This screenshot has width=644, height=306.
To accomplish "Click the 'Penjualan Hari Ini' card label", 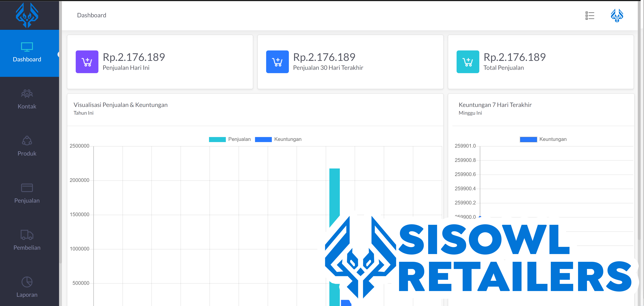I will (126, 68).
